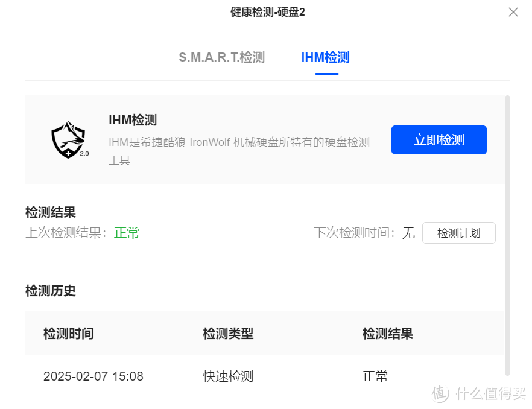Image resolution: width=532 pixels, height=409 pixels.
Task: Click the close X icon on the dialog
Action: (513, 12)
